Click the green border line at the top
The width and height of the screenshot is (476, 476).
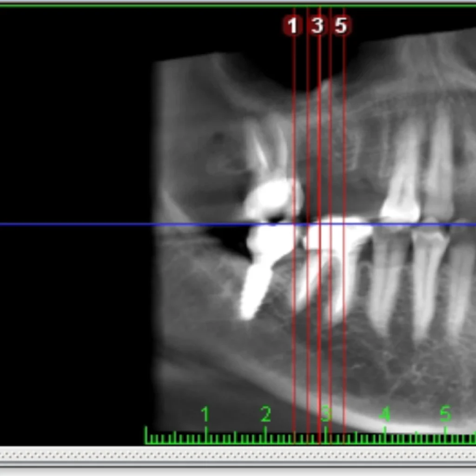tap(238, 6)
